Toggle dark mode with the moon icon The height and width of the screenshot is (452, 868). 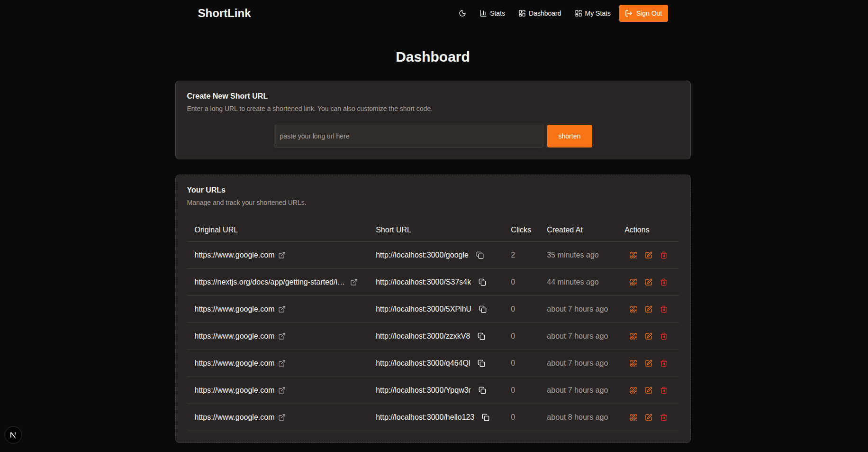pos(462,13)
